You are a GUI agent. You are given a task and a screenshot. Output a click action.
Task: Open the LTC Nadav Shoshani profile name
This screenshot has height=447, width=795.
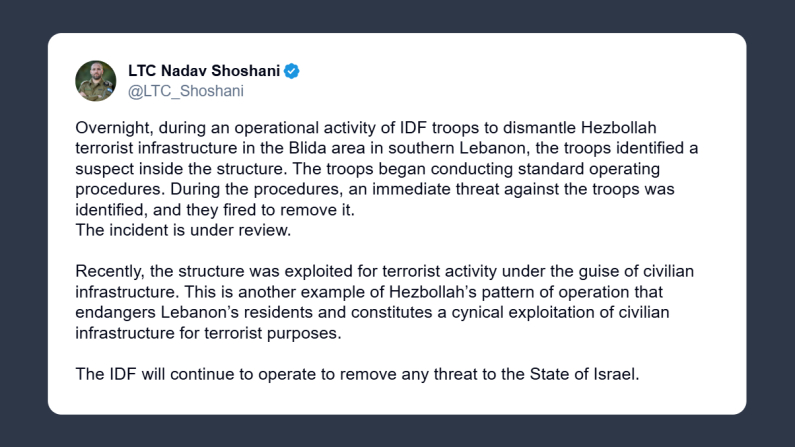pyautogui.click(x=204, y=71)
